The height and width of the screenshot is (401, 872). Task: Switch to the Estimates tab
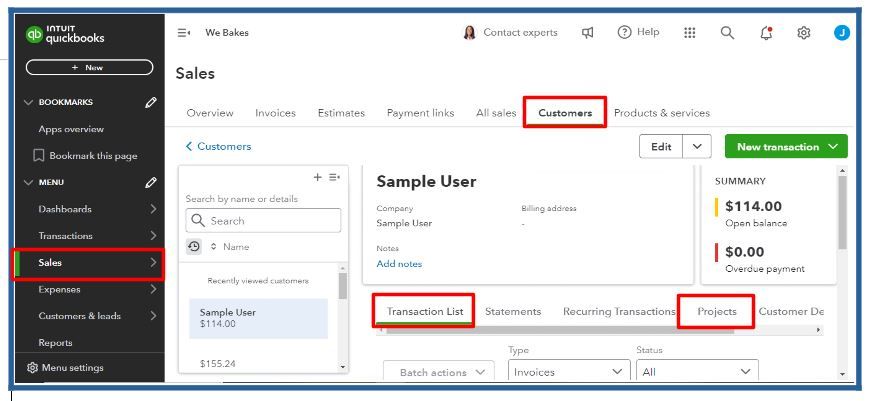point(341,113)
